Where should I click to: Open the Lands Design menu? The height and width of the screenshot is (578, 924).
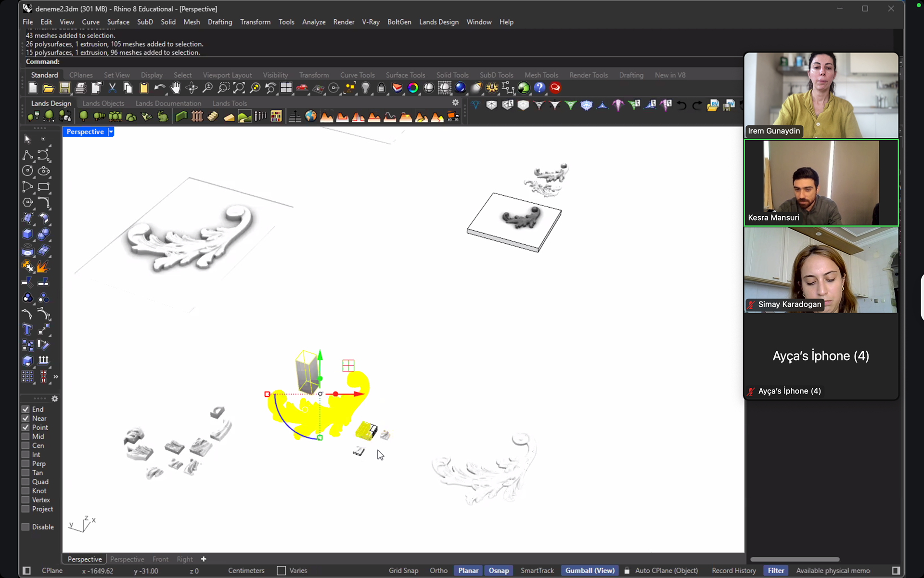pos(438,22)
